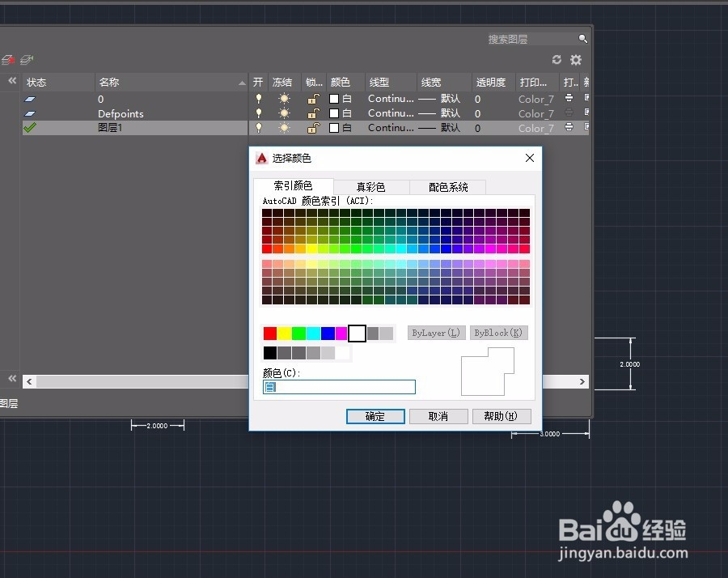Pick the red standard color swatch
The image size is (728, 578).
[x=269, y=334]
